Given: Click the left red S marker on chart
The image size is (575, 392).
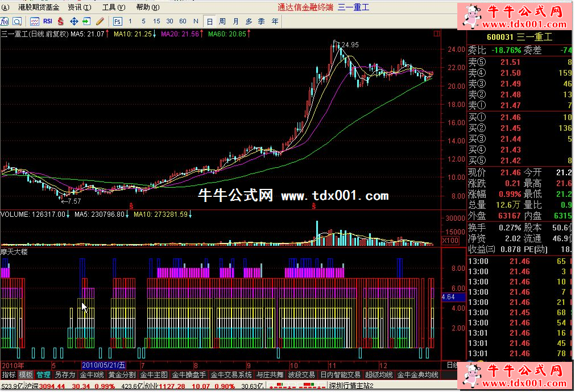Looking at the screenshot, I should coord(131,207).
